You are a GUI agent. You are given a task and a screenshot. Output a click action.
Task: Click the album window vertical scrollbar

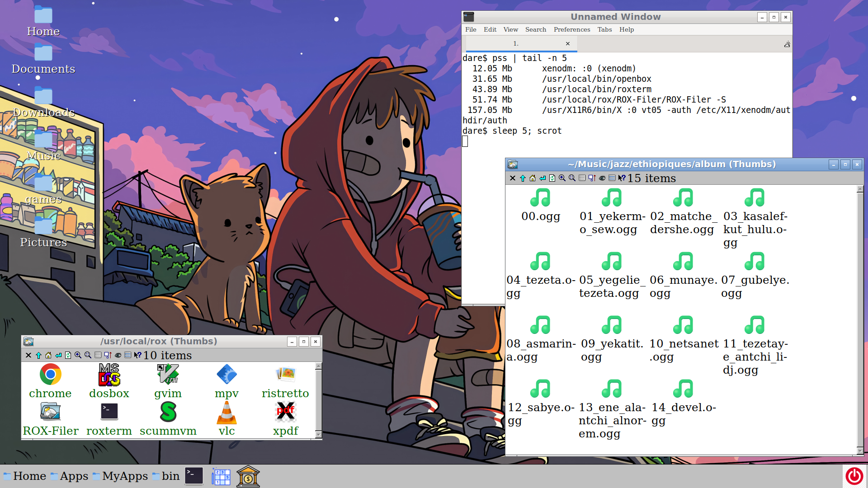pyautogui.click(x=860, y=316)
